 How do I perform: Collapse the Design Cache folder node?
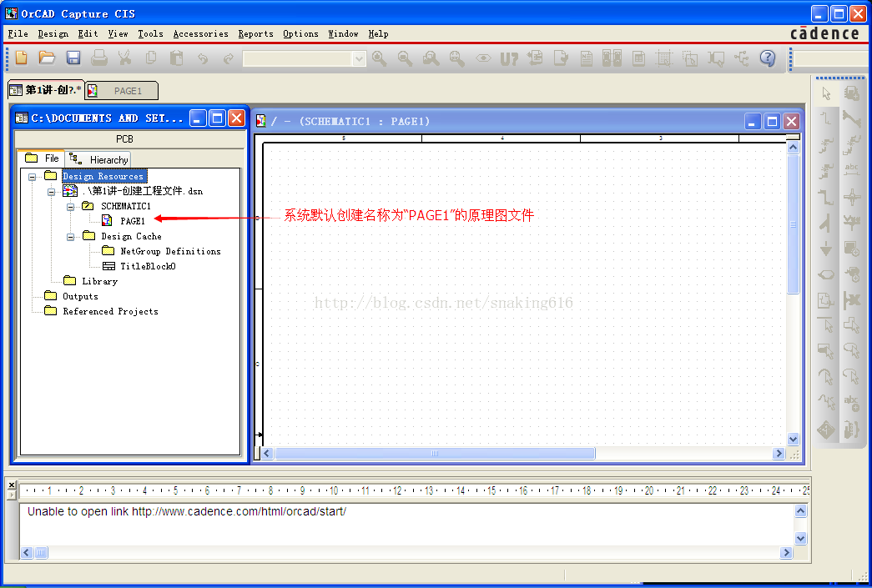pos(71,237)
